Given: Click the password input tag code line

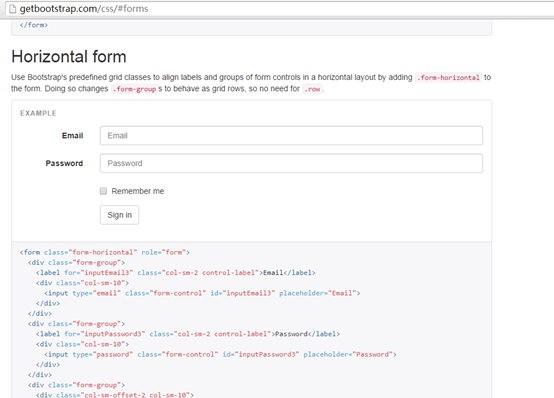Looking at the screenshot, I should pyautogui.click(x=220, y=355).
